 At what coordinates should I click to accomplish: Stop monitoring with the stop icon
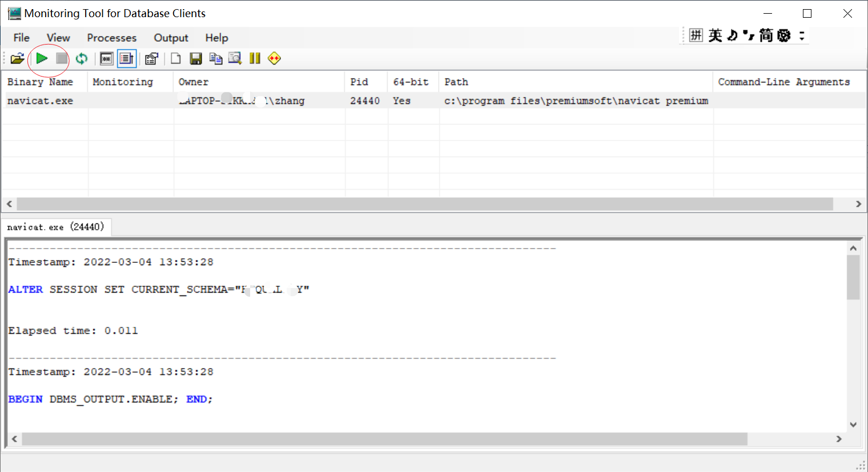point(61,58)
